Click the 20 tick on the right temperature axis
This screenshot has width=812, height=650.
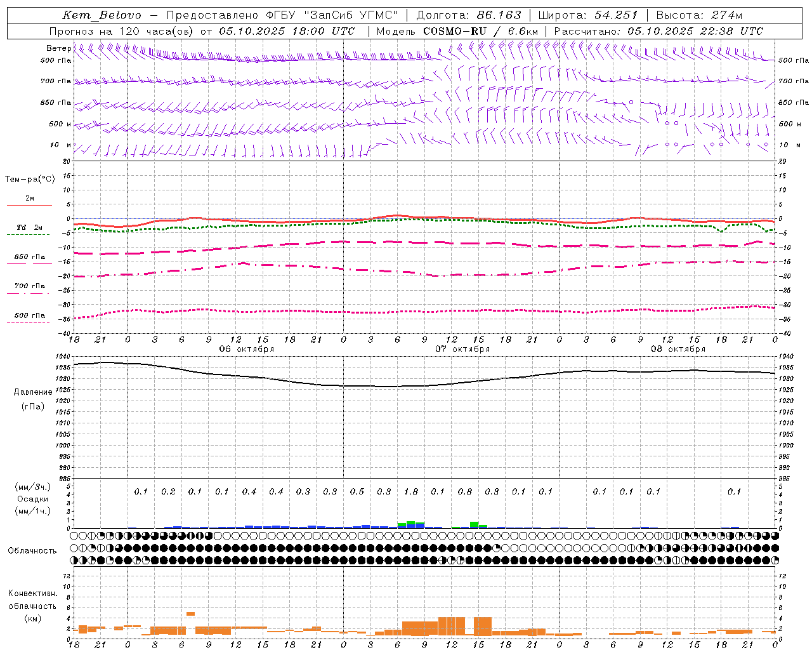783,161
